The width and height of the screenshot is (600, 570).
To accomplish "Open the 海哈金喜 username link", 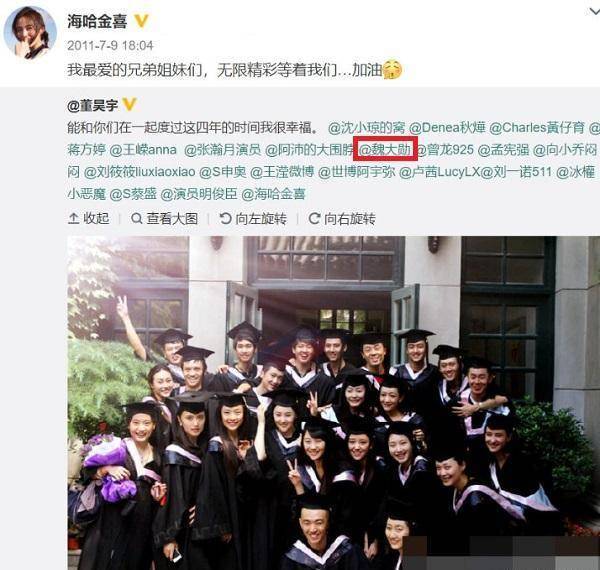I will coord(97,21).
